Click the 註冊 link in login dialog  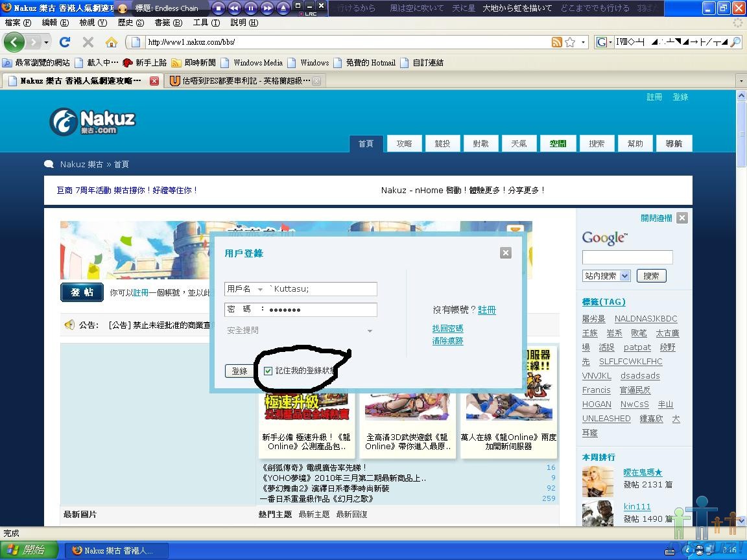pyautogui.click(x=487, y=310)
